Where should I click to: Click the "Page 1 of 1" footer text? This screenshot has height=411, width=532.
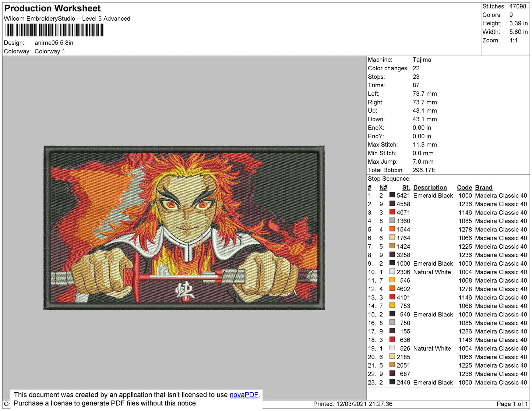point(512,404)
